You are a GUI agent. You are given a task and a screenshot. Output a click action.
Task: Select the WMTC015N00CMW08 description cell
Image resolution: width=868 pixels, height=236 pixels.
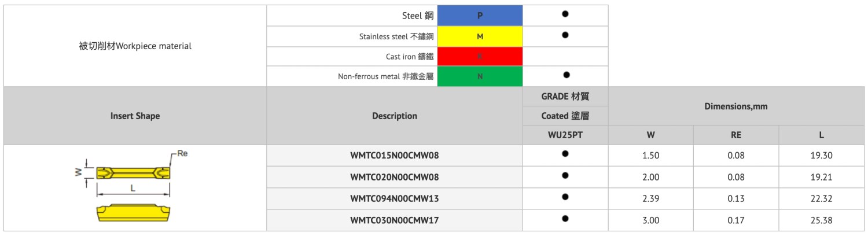(x=395, y=156)
